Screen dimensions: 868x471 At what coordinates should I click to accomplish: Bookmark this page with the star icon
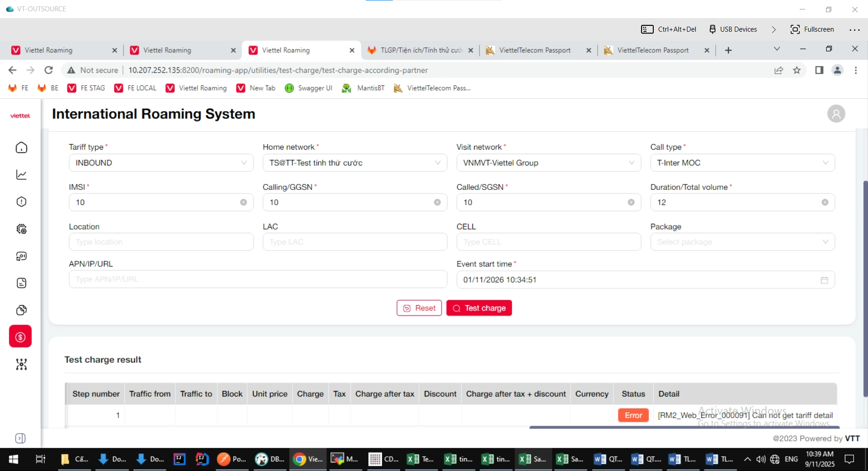pyautogui.click(x=797, y=70)
